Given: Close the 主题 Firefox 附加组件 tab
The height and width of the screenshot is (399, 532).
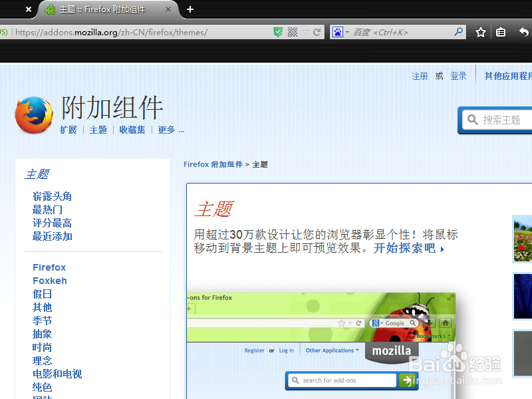Looking at the screenshot, I should point(168,9).
